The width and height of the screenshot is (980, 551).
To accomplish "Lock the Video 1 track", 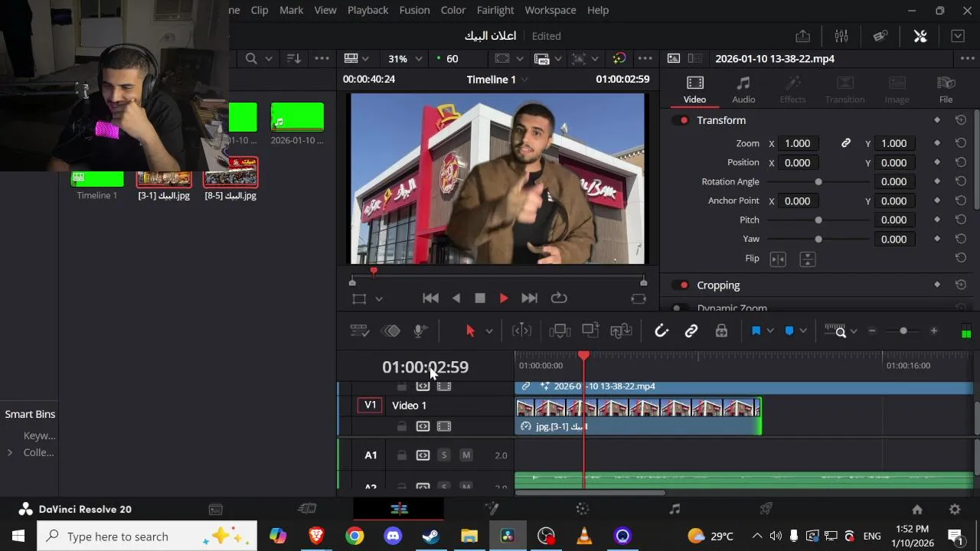I will [401, 426].
